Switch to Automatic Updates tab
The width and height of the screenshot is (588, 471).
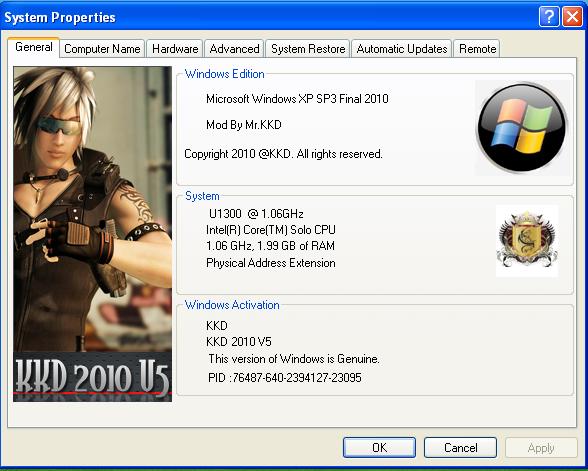pos(402,49)
